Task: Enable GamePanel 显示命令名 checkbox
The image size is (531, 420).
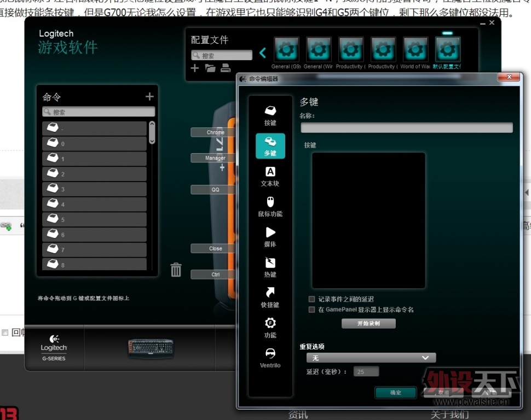Action: pos(311,310)
